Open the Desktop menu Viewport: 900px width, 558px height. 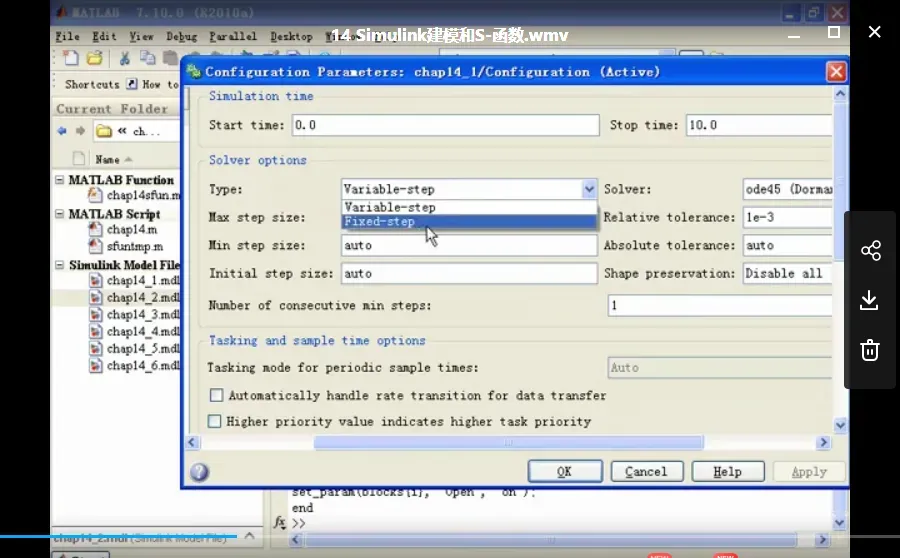tap(292, 36)
